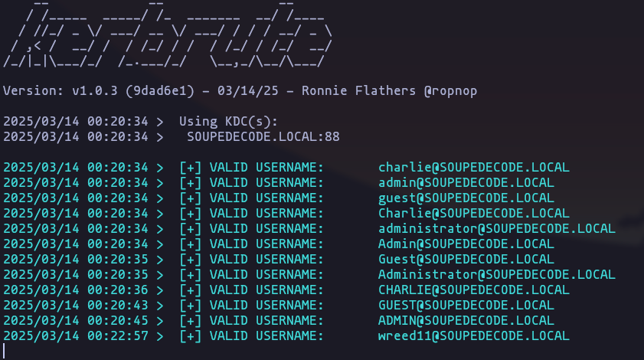Click the 00:22:57 timestamp
The width and height of the screenshot is (644, 360).
[118, 335]
